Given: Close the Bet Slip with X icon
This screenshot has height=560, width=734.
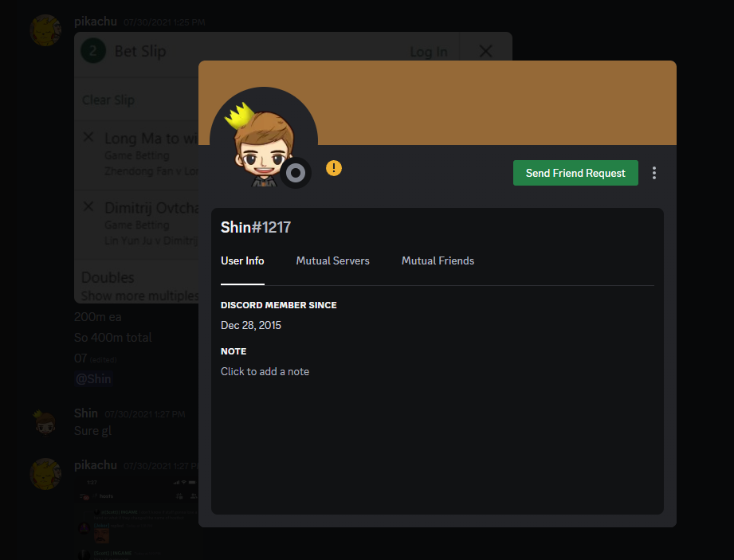Looking at the screenshot, I should [486, 51].
